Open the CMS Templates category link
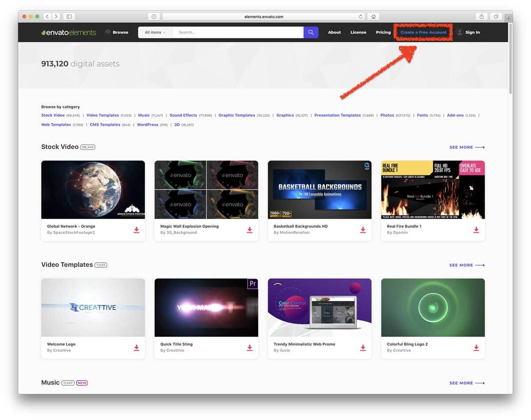This screenshot has width=531, height=420. click(105, 125)
